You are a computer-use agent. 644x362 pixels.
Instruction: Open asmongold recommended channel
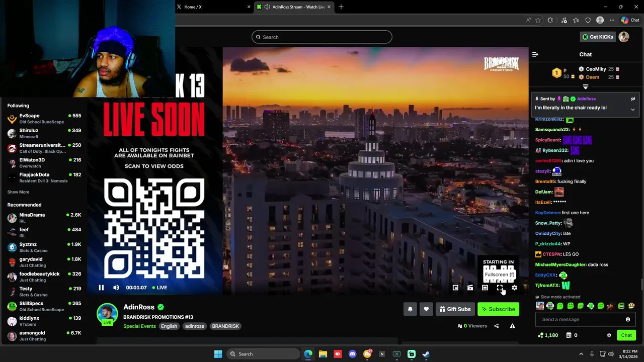click(44, 336)
